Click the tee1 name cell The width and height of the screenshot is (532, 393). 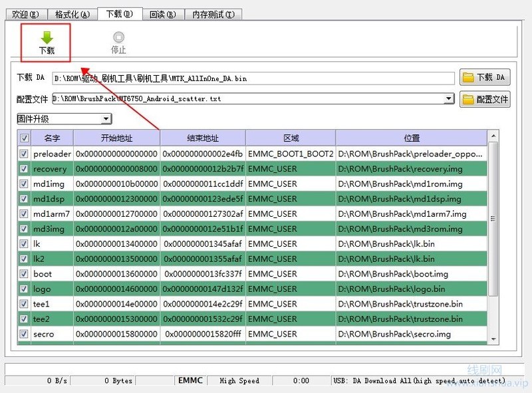pos(52,304)
